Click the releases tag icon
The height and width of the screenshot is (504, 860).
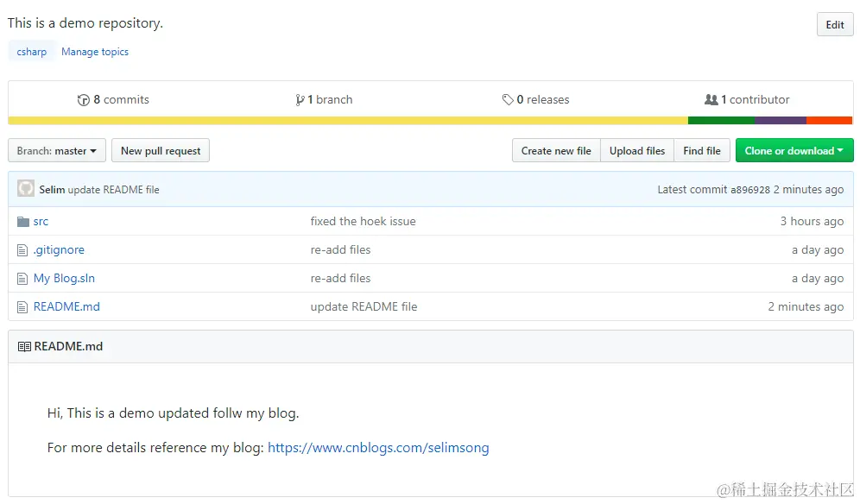(x=508, y=100)
